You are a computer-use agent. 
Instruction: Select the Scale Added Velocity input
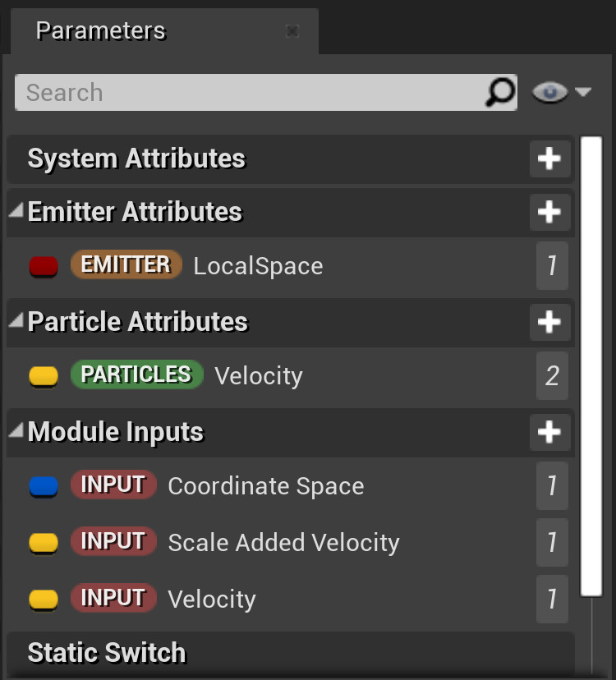(x=283, y=542)
